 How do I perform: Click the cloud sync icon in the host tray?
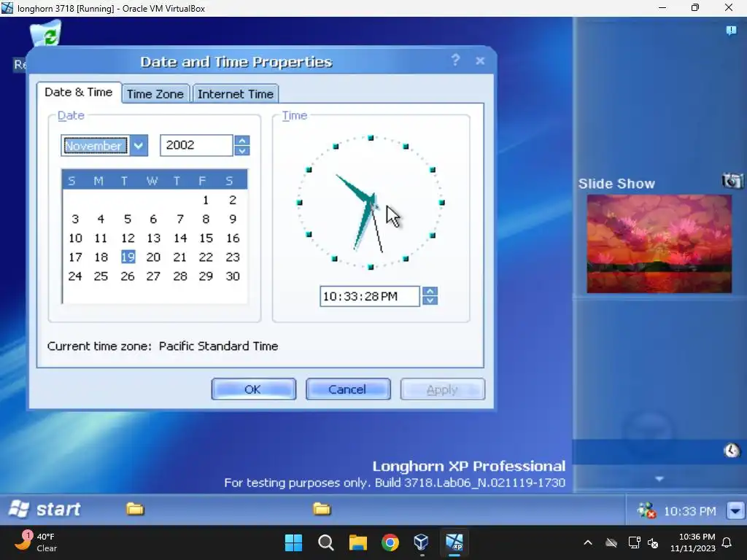click(x=611, y=542)
